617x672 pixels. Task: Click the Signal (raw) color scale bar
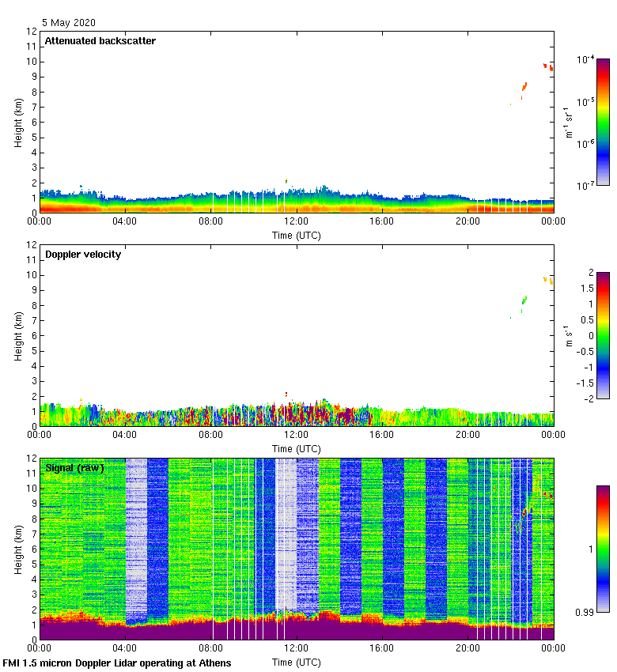pyautogui.click(x=603, y=548)
